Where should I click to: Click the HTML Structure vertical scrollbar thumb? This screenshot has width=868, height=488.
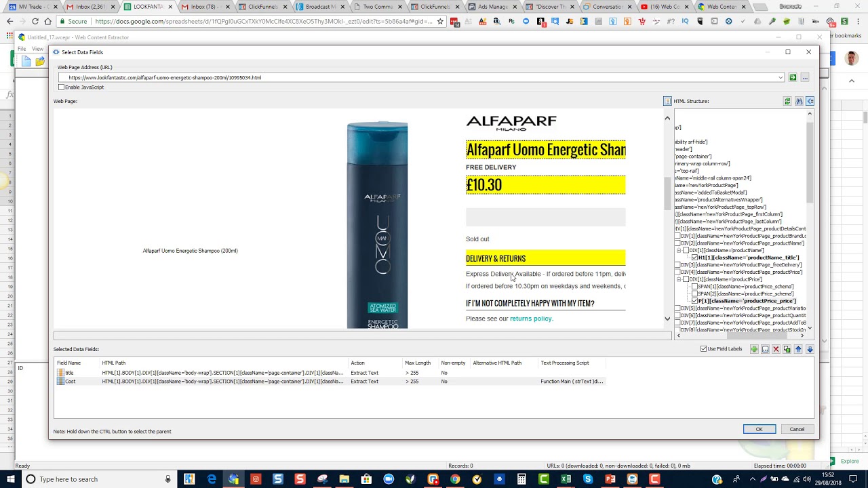(810, 163)
